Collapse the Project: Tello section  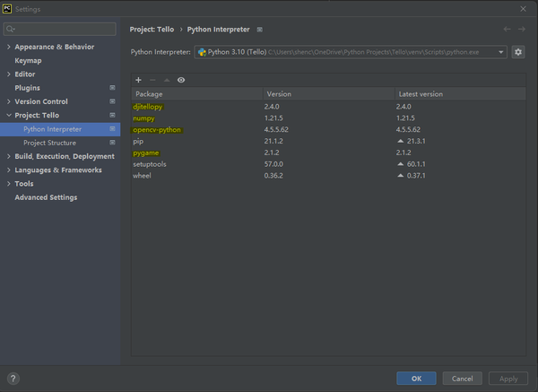[9, 116]
